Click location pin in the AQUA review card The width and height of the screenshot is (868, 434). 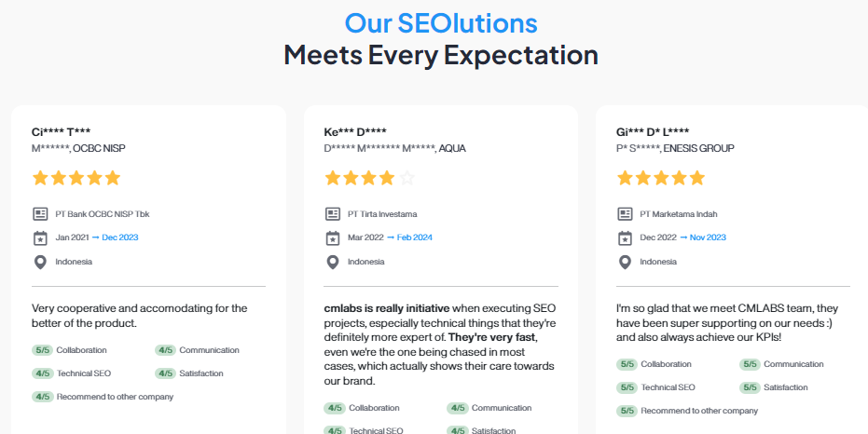click(333, 262)
